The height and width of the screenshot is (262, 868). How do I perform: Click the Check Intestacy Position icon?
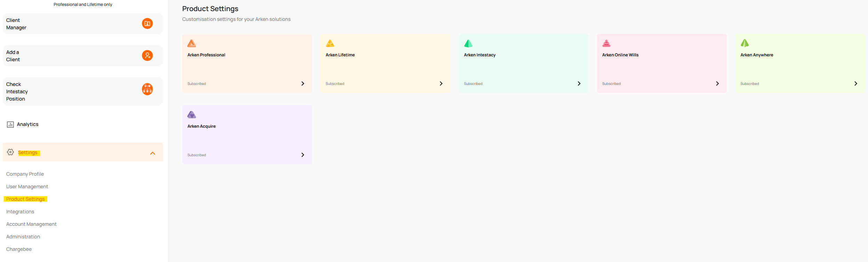[147, 89]
